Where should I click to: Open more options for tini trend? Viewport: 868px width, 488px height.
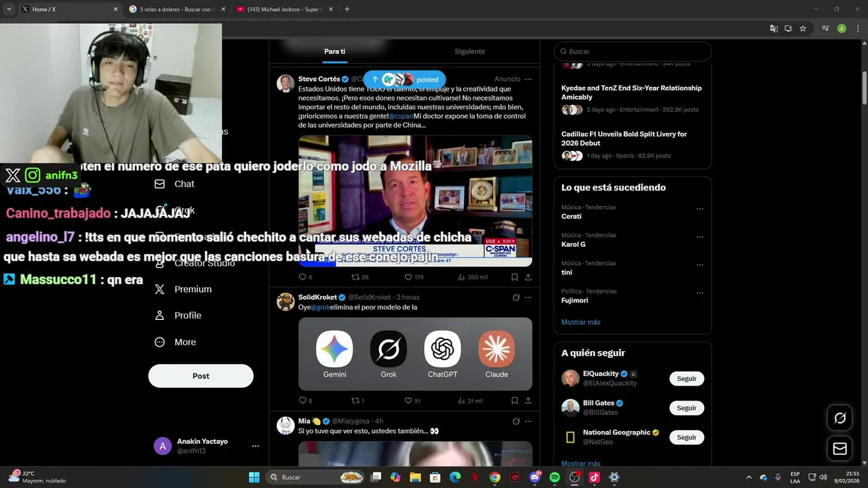700,265
